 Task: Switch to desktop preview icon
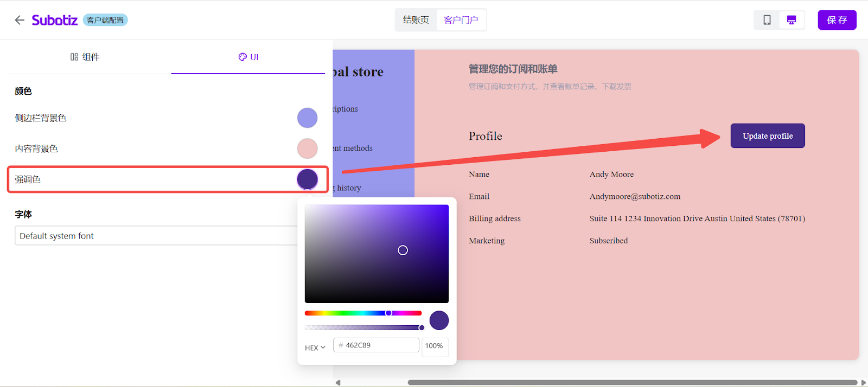[x=792, y=20]
